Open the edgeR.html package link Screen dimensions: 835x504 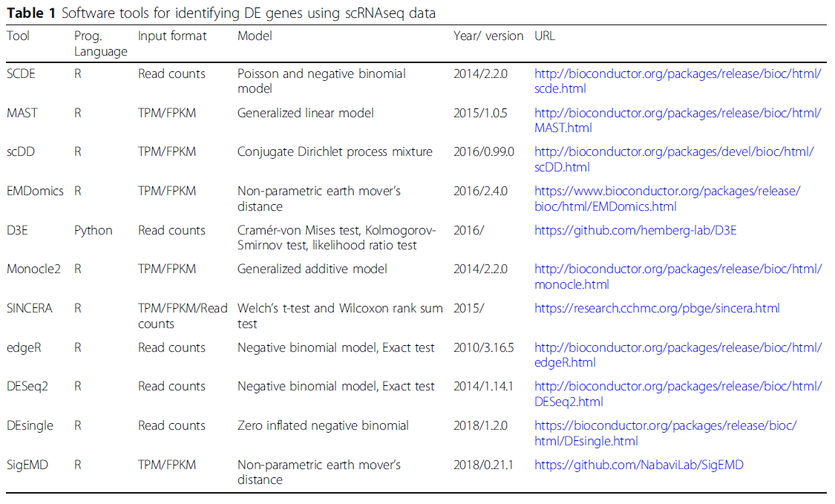[x=678, y=355]
